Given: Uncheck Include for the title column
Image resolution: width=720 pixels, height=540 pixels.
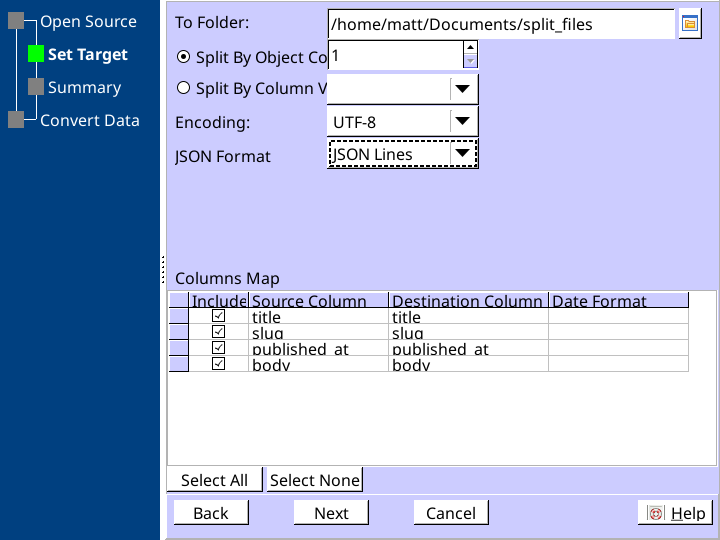Looking at the screenshot, I should pyautogui.click(x=219, y=316).
